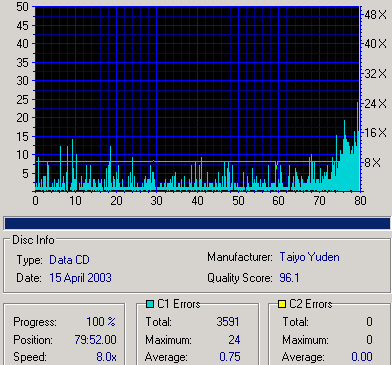Click the Position 79:52.00 value
This screenshot has width=392, height=365.
tap(95, 340)
